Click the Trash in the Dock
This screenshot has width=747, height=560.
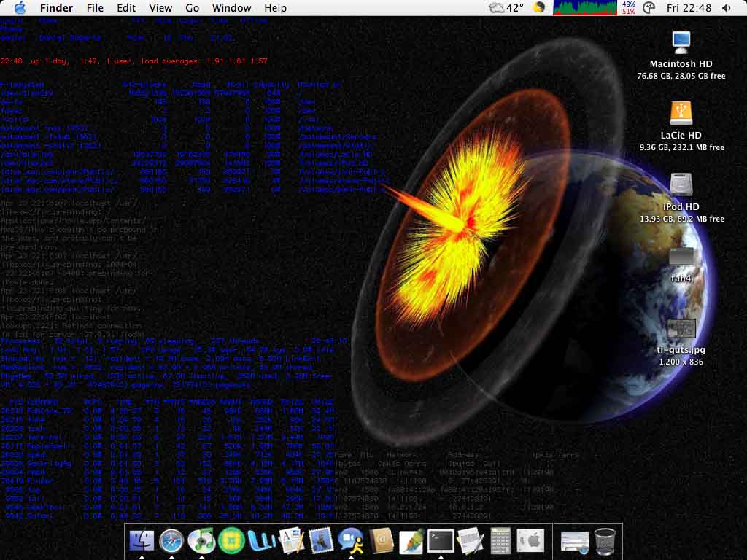(x=605, y=540)
